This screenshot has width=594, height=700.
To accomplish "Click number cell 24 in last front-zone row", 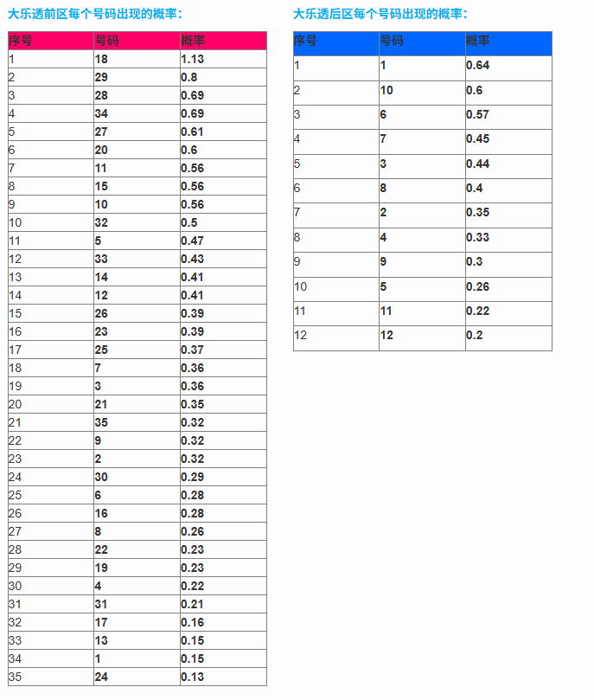I will click(x=137, y=677).
